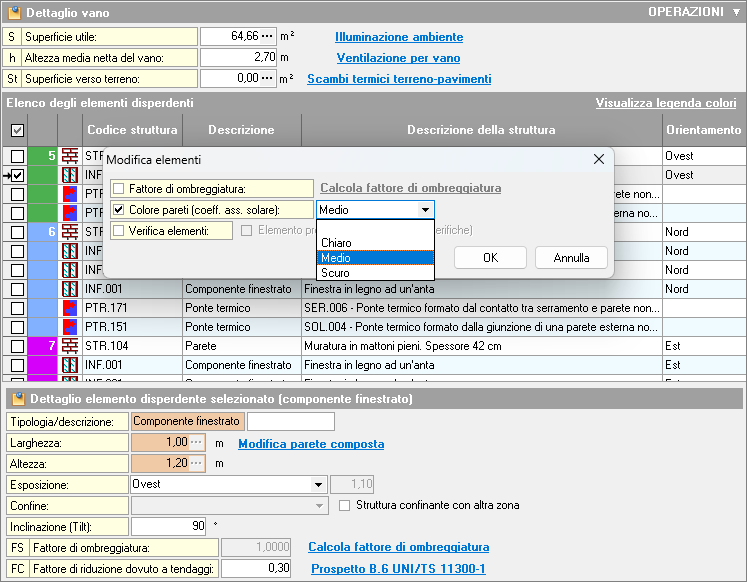Open the Superficie utile ellipsis editor

pos(266,37)
